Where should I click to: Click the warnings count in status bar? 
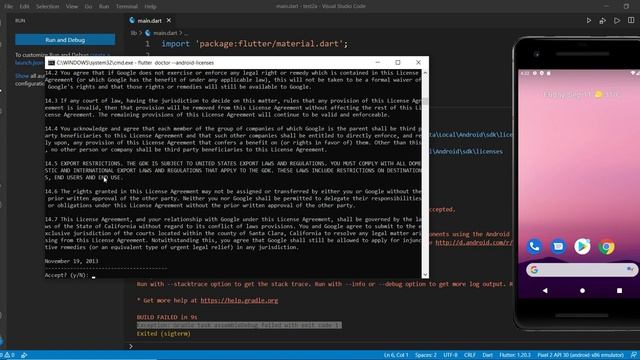(9, 355)
